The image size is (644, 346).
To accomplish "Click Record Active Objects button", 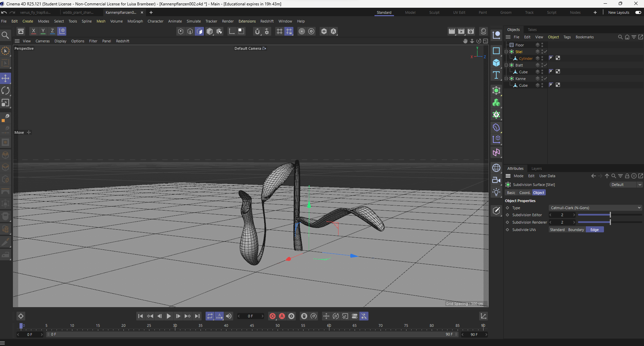I will [273, 316].
